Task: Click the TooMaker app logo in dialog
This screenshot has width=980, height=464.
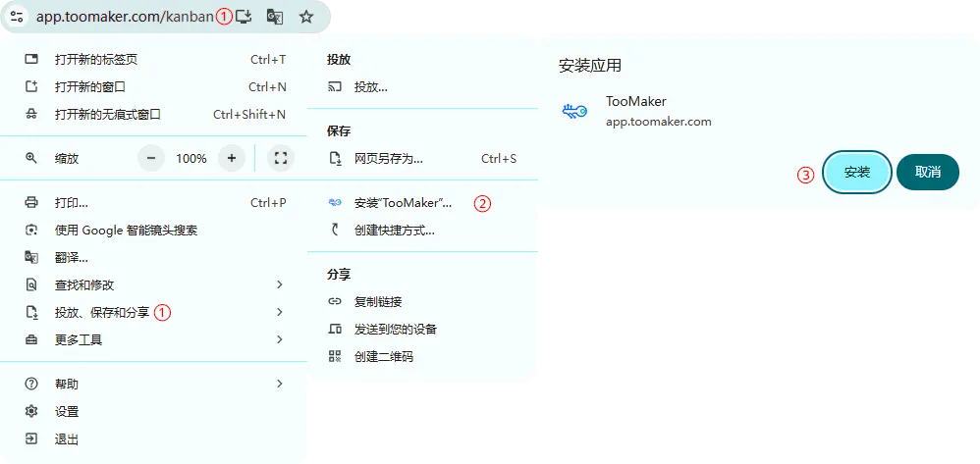Action: point(574,112)
